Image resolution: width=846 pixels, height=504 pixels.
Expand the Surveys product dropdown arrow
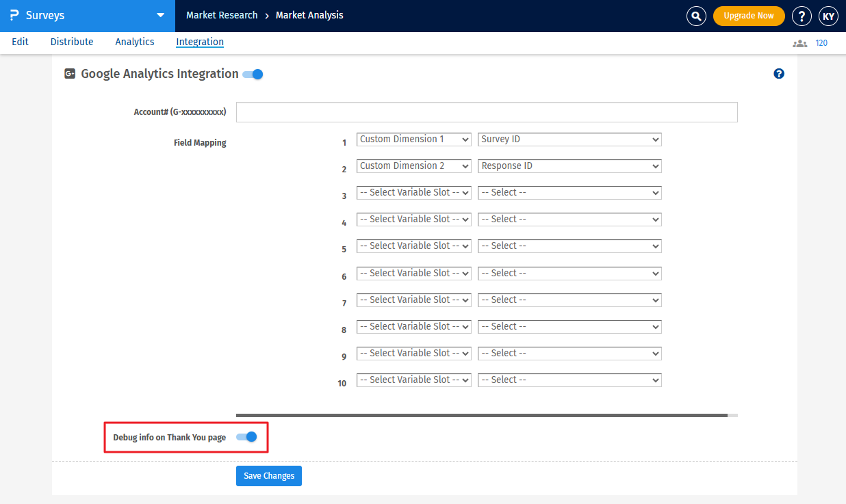coord(160,15)
